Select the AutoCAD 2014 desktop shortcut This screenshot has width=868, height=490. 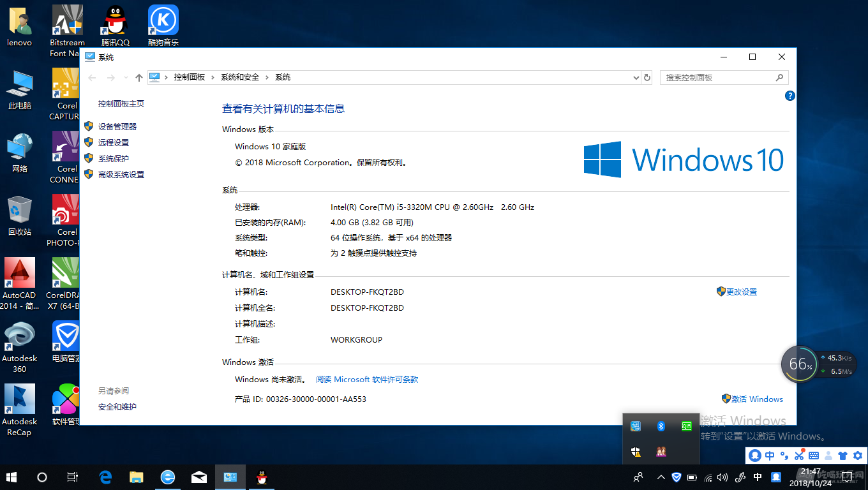[19, 284]
